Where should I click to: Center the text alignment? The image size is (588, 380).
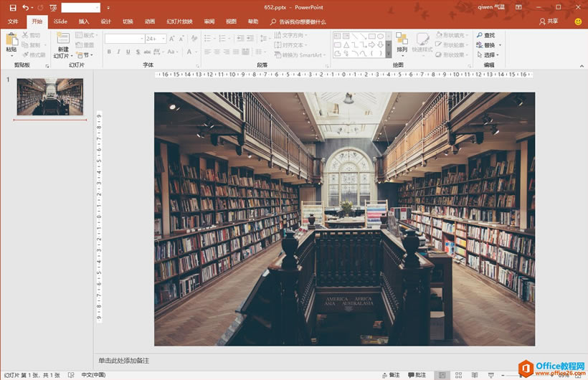click(217, 52)
